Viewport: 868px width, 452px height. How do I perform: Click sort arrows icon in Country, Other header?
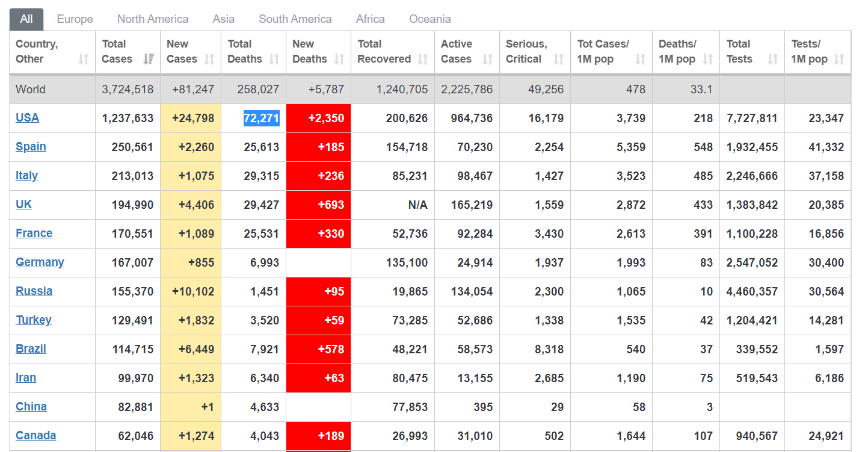[84, 59]
